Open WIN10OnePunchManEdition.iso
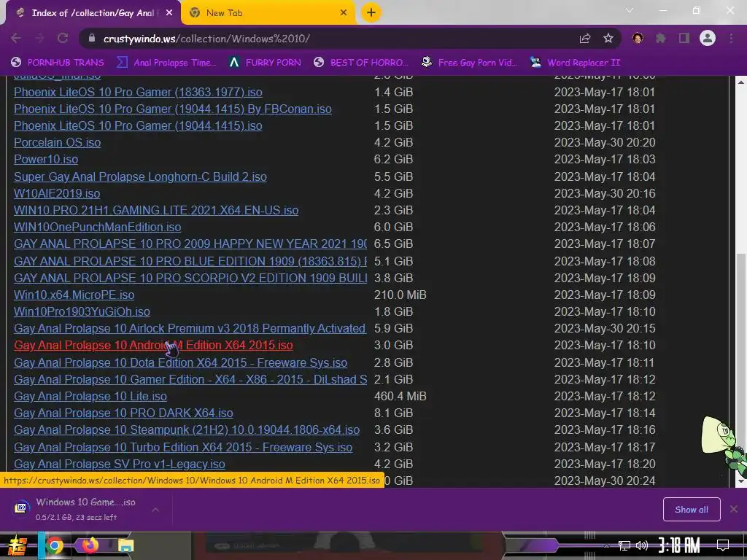Viewport: 747px width, 560px height. 98,227
